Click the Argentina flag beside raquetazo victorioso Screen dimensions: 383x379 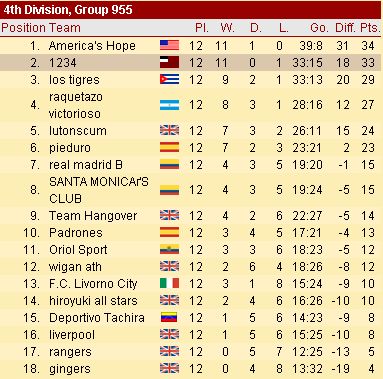pyautogui.click(x=169, y=105)
